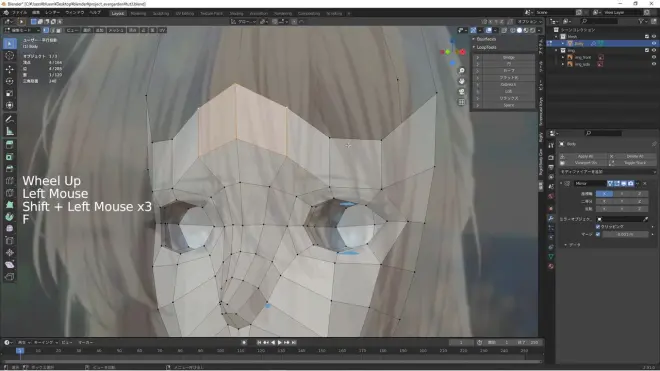Open the File menu

pyautogui.click(x=19, y=13)
